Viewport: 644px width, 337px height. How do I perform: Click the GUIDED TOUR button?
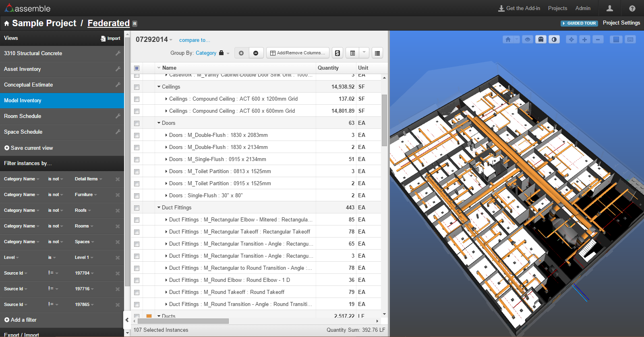[x=579, y=23]
